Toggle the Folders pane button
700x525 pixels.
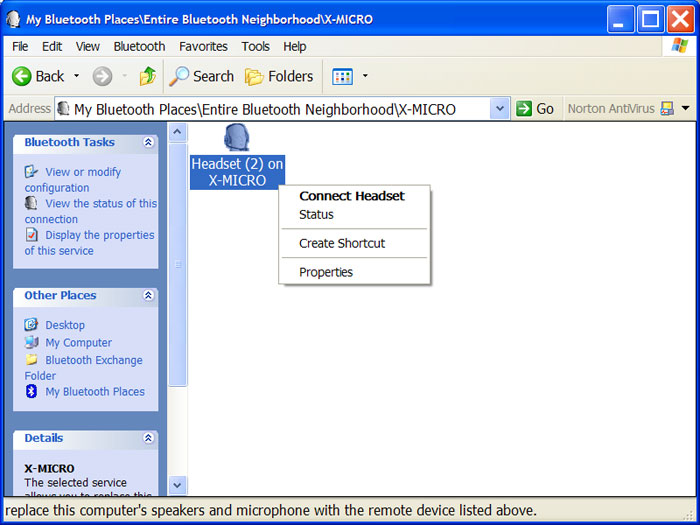coord(279,76)
